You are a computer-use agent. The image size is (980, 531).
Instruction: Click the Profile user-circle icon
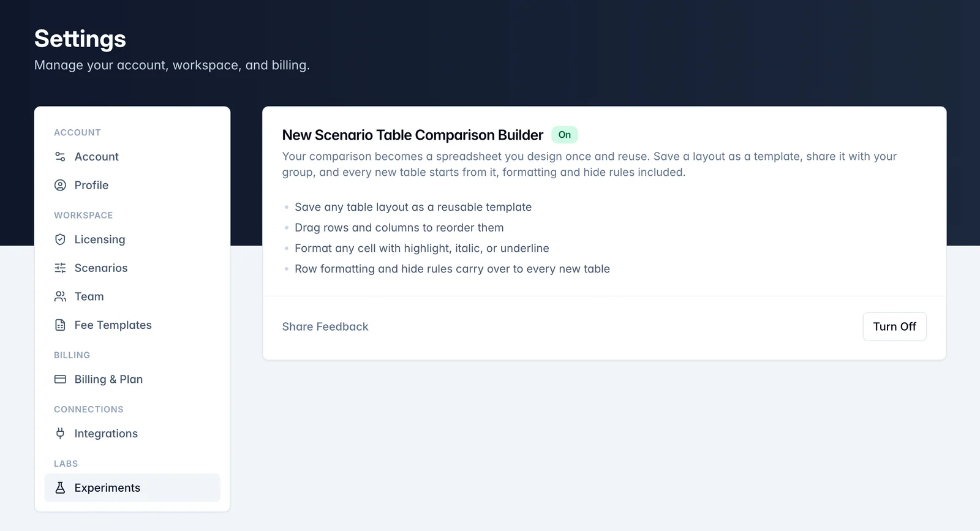[x=60, y=185]
